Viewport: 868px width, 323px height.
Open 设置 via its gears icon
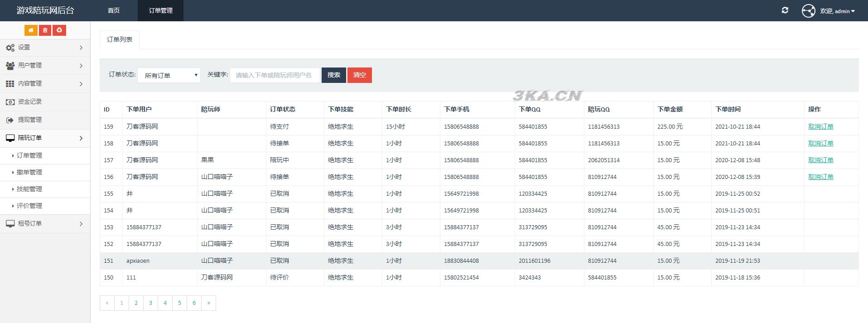click(x=10, y=48)
